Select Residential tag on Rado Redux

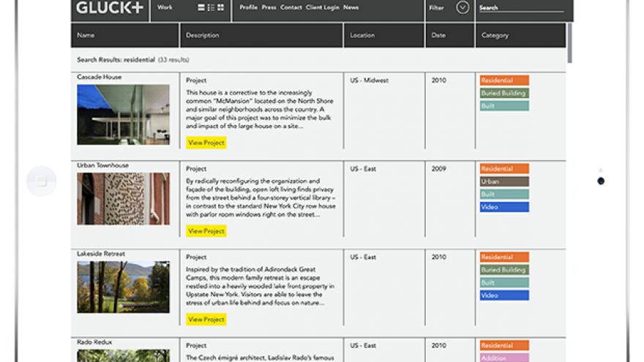pyautogui.click(x=504, y=345)
